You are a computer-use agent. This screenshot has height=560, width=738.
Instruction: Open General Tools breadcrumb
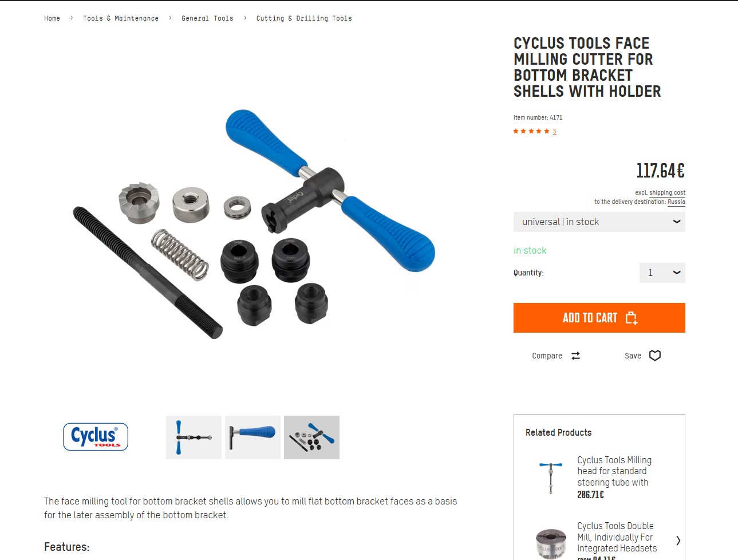click(x=207, y=18)
